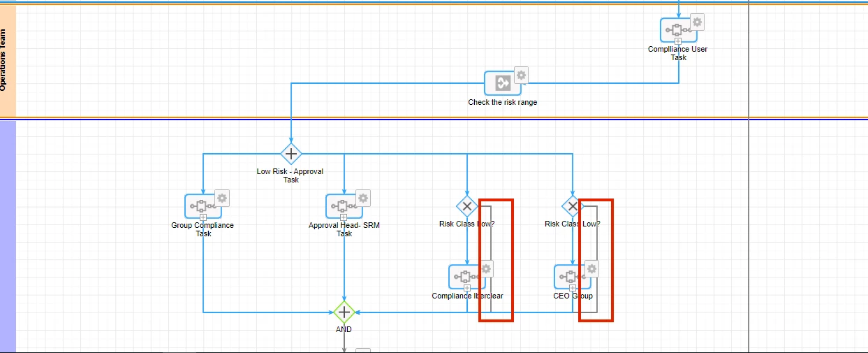Open gear icon on Approval Head- SRM Task
This screenshot has width=868, height=353.
coord(363,198)
